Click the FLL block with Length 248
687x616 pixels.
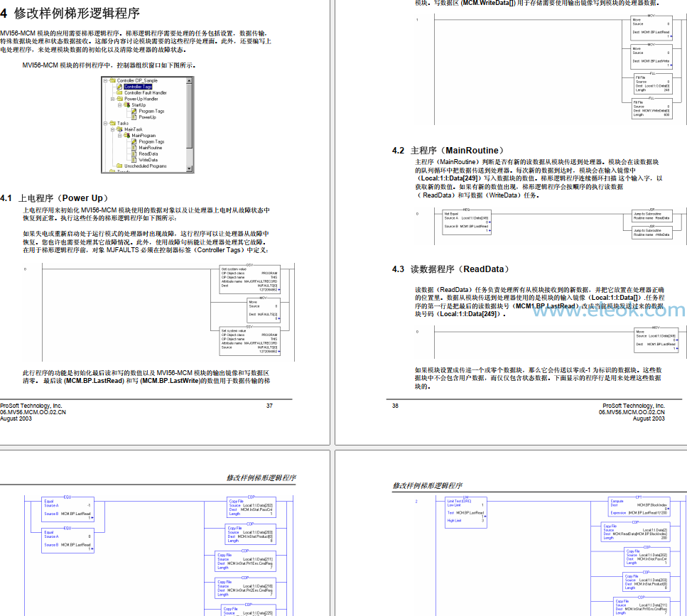click(653, 83)
